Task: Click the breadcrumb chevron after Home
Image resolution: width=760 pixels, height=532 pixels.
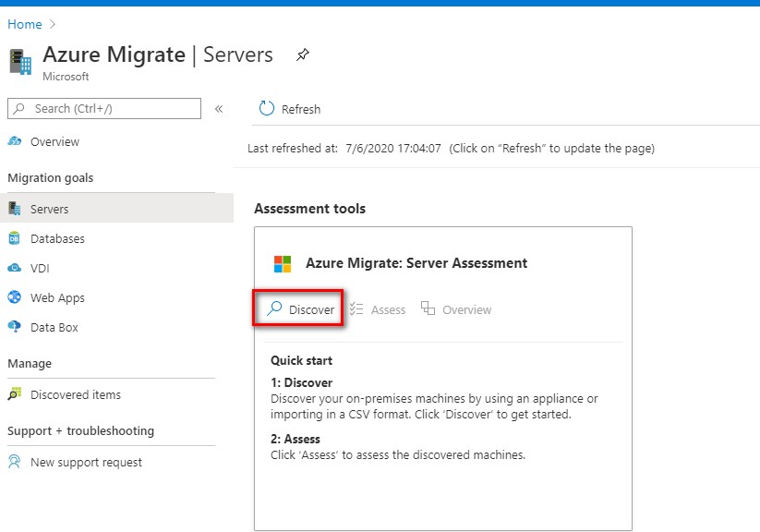Action: click(53, 24)
